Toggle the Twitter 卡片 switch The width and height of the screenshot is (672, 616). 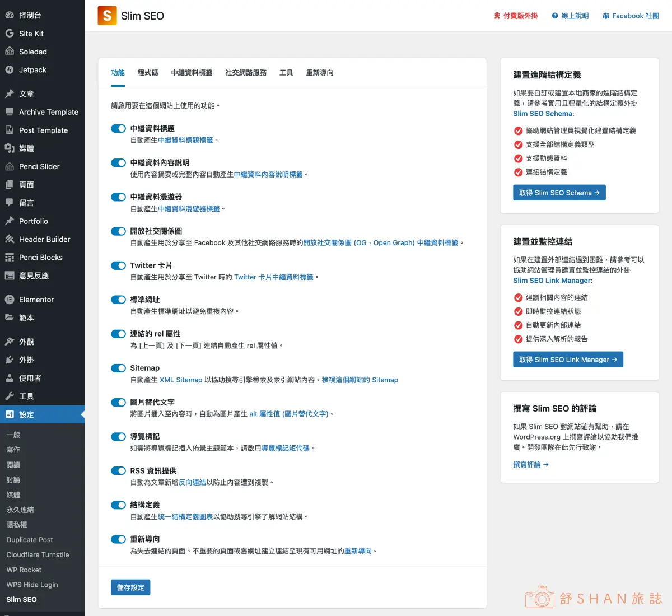[x=118, y=265]
